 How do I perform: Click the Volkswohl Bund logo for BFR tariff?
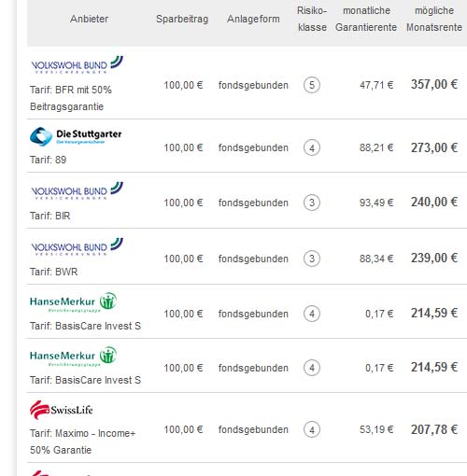[77, 64]
